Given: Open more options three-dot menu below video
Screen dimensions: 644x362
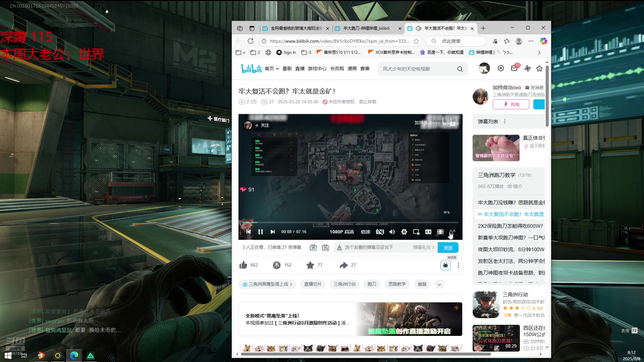Looking at the screenshot, I should [458, 265].
